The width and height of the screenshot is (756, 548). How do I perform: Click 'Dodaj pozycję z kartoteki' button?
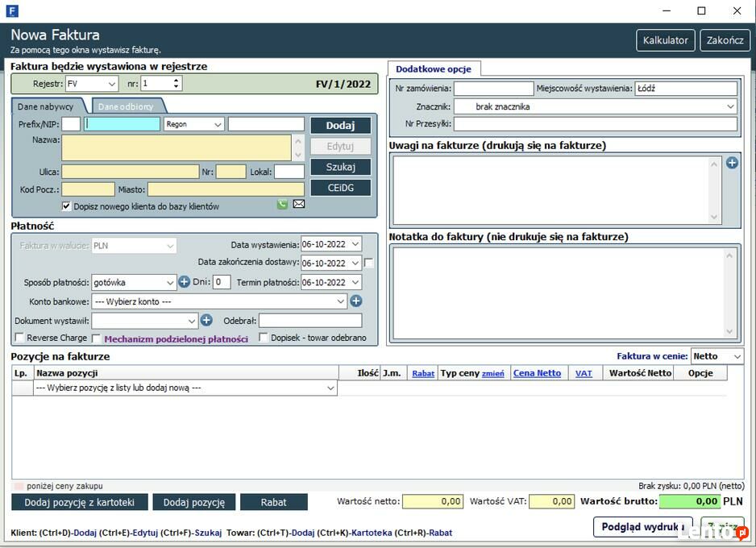[80, 502]
